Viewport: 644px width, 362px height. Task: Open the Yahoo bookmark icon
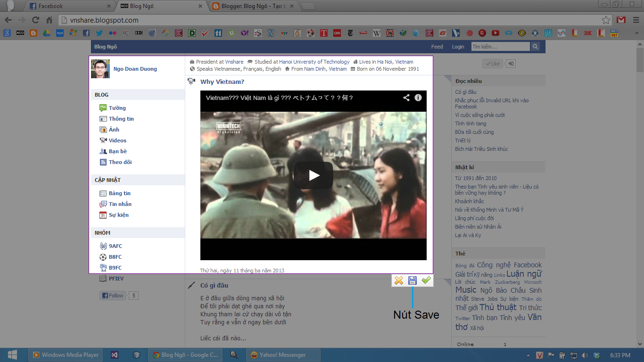(x=245, y=33)
